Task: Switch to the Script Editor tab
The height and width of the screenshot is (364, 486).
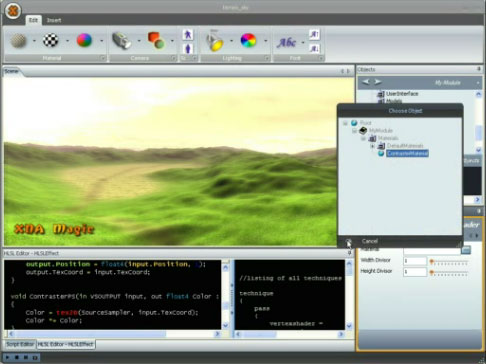Action: 20,344
